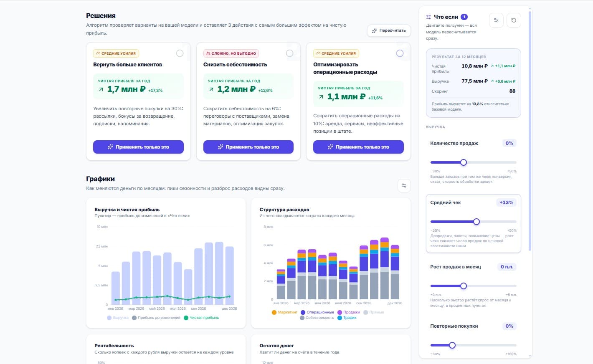Apply only the Вернуть больше клиентов action

click(138, 147)
